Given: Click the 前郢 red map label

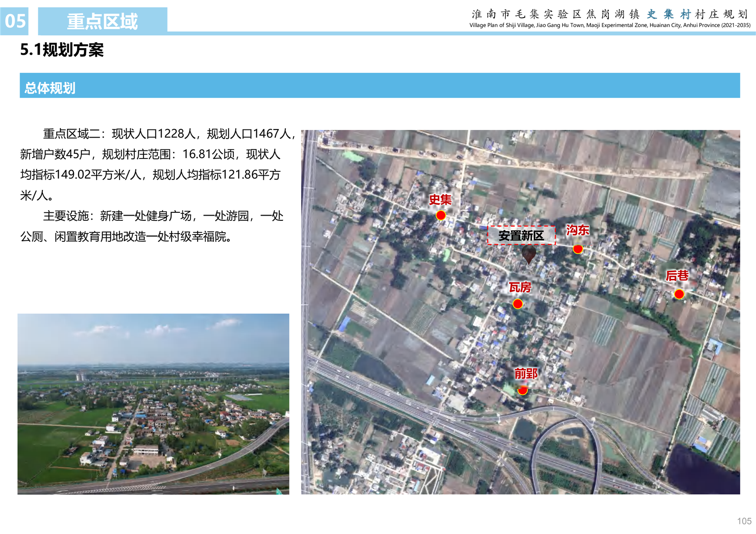Looking at the screenshot, I should [526, 374].
